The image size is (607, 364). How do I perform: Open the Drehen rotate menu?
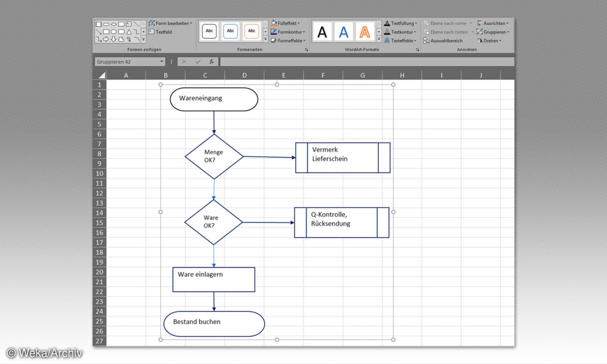[x=489, y=41]
